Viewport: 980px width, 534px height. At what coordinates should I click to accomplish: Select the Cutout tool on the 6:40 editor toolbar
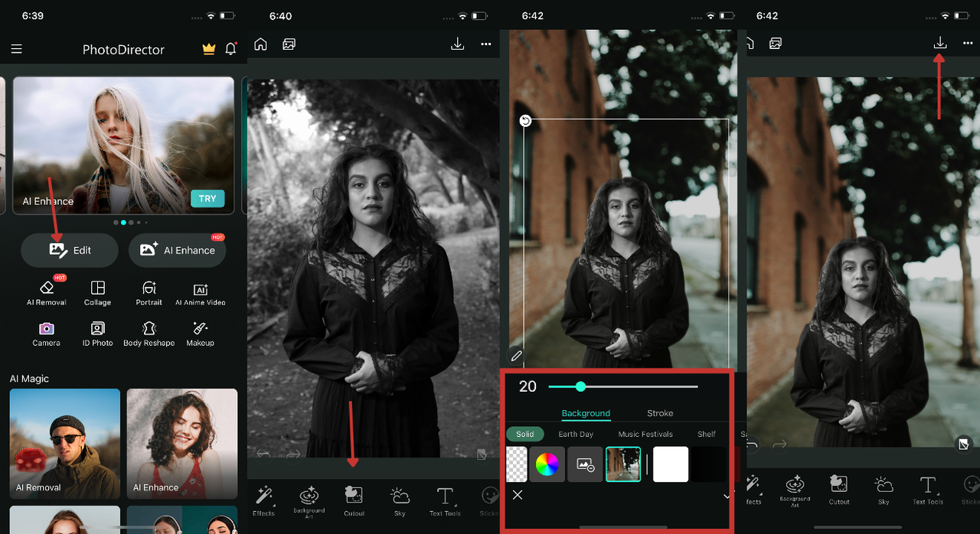click(354, 500)
